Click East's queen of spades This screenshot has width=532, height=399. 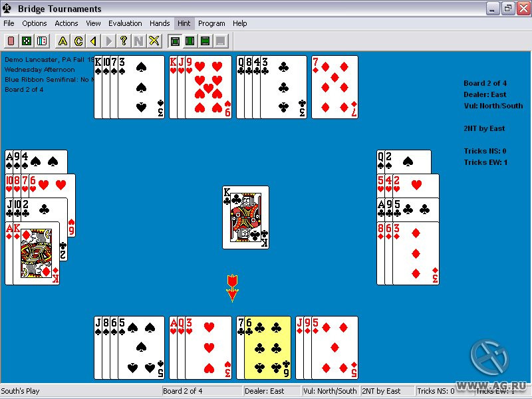[x=380, y=162]
